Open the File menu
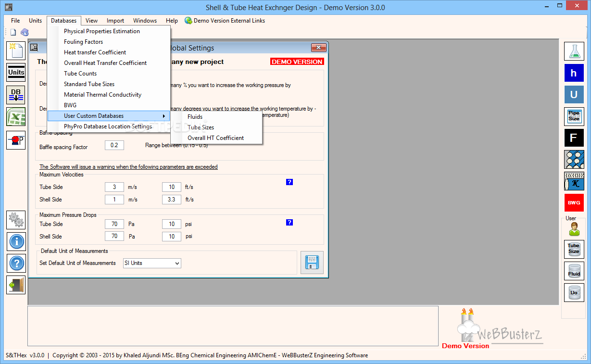This screenshot has height=364, width=591. point(15,21)
